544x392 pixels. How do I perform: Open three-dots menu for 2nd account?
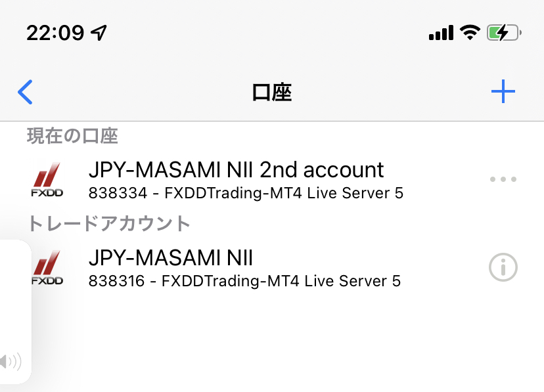[503, 179]
